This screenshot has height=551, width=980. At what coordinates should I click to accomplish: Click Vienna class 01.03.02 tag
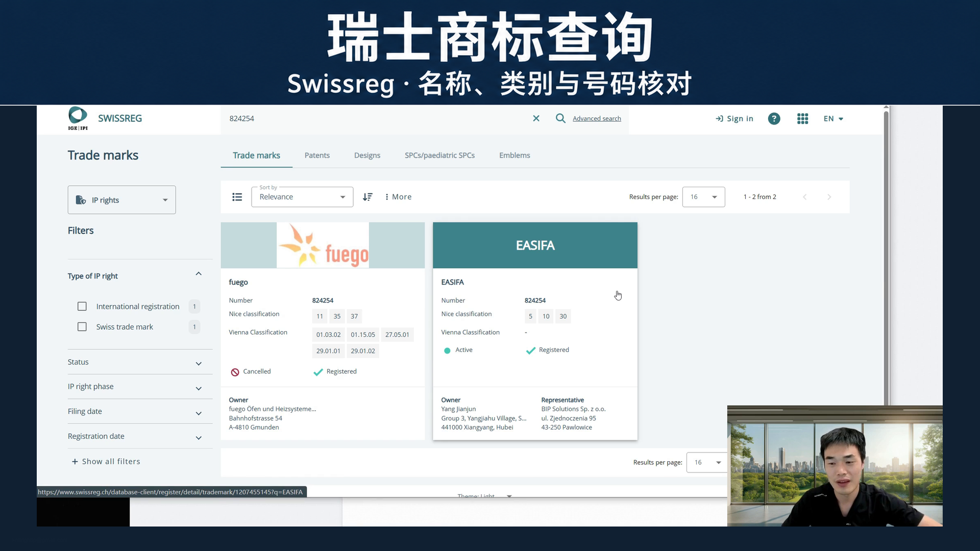(x=328, y=335)
